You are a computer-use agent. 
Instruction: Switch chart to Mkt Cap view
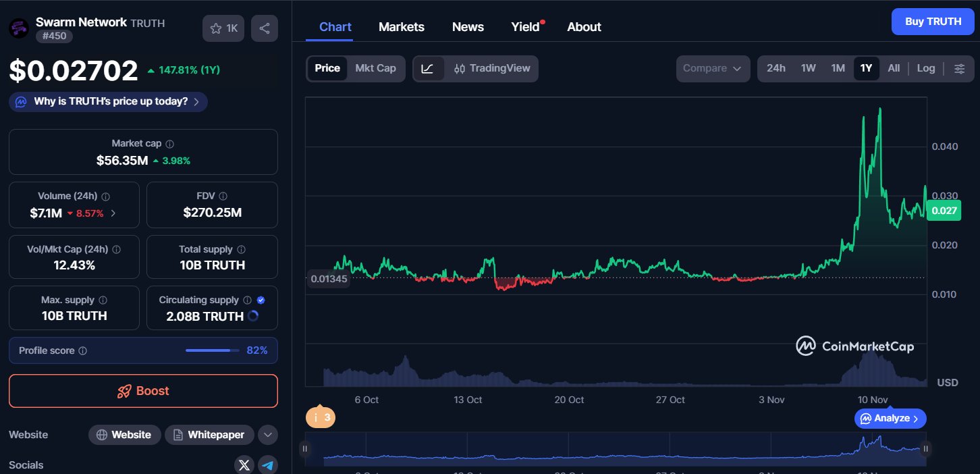375,68
